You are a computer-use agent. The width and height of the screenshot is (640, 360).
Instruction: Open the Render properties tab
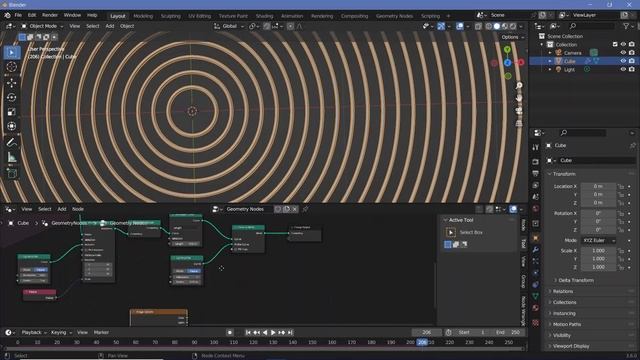pyautogui.click(x=536, y=162)
